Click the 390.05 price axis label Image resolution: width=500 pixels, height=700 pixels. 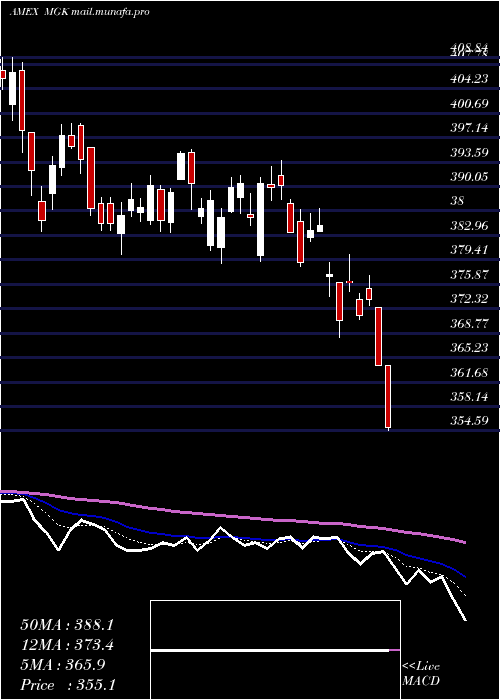coord(469,177)
